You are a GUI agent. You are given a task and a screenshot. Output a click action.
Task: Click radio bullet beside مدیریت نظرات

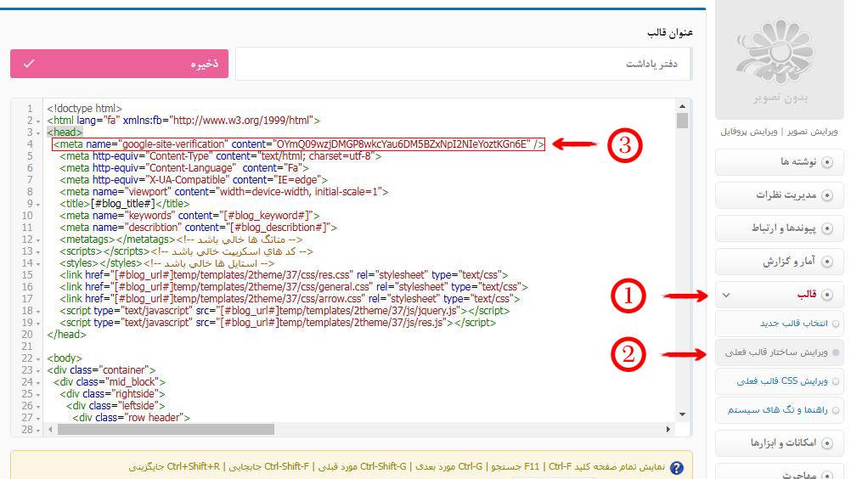[827, 195]
